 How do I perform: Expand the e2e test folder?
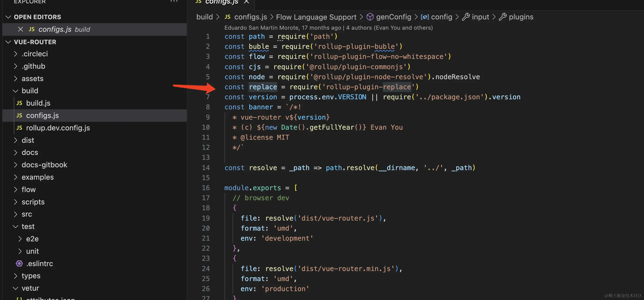point(20,239)
